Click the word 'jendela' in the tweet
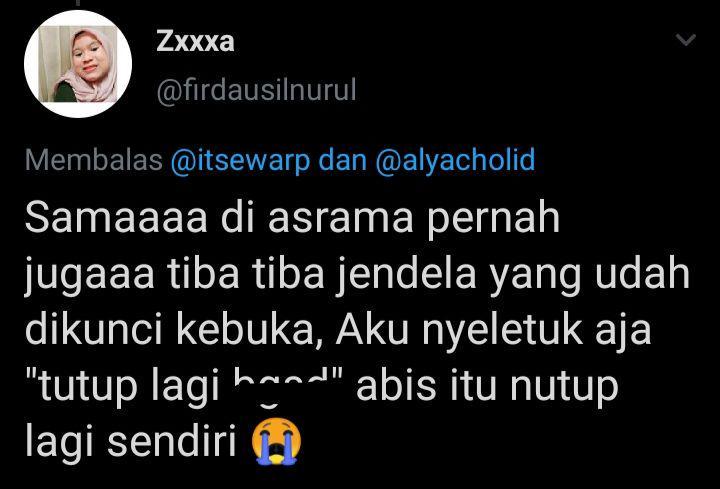This screenshot has width=720, height=489. [x=405, y=275]
